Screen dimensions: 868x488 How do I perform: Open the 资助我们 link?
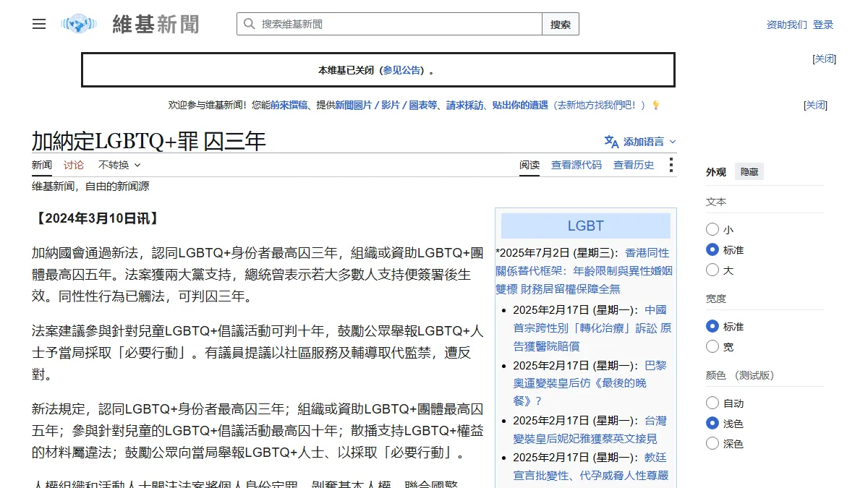coord(787,25)
